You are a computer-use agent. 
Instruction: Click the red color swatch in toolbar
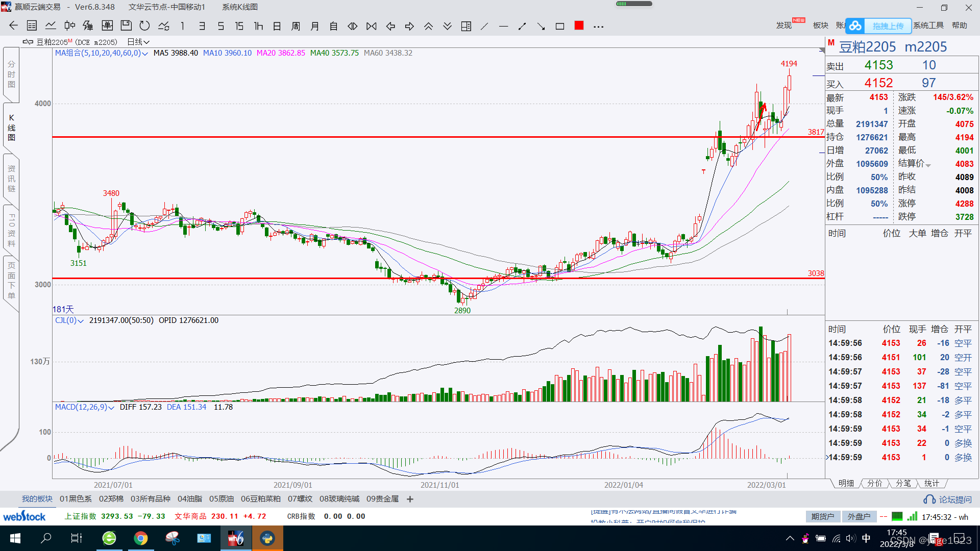click(x=579, y=26)
